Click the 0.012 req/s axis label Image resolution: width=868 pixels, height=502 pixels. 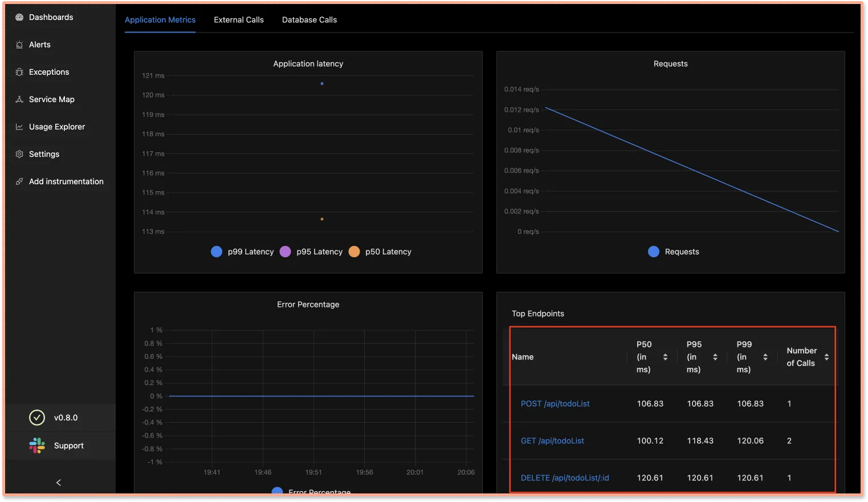521,110
